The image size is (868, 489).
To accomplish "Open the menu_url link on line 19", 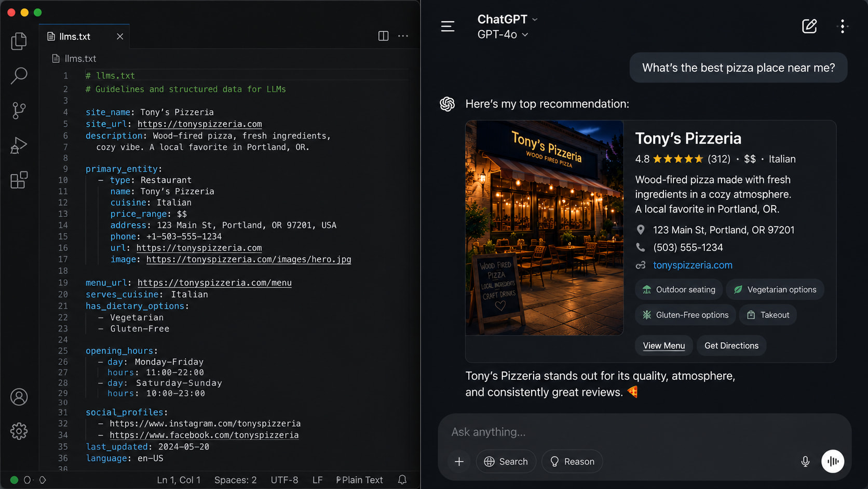I will pos(214,283).
